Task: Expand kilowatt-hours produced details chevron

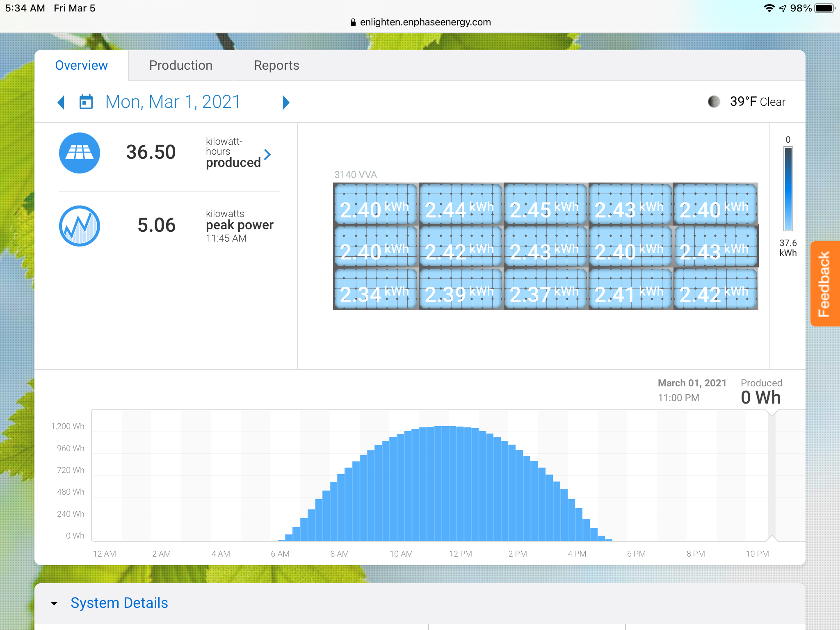Action: [x=267, y=155]
